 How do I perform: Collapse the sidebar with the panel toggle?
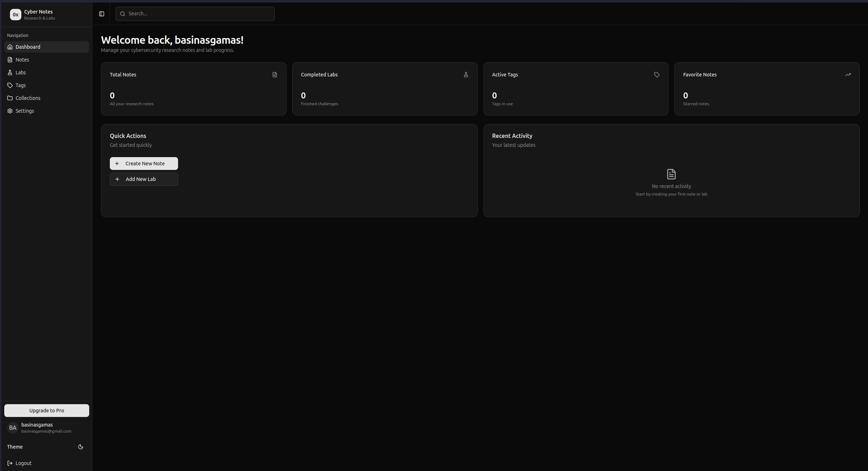click(x=101, y=14)
